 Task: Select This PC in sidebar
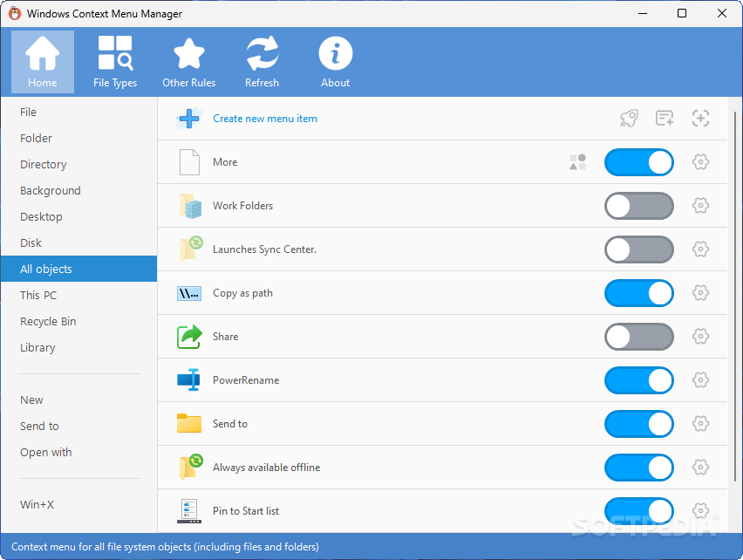pos(78,295)
